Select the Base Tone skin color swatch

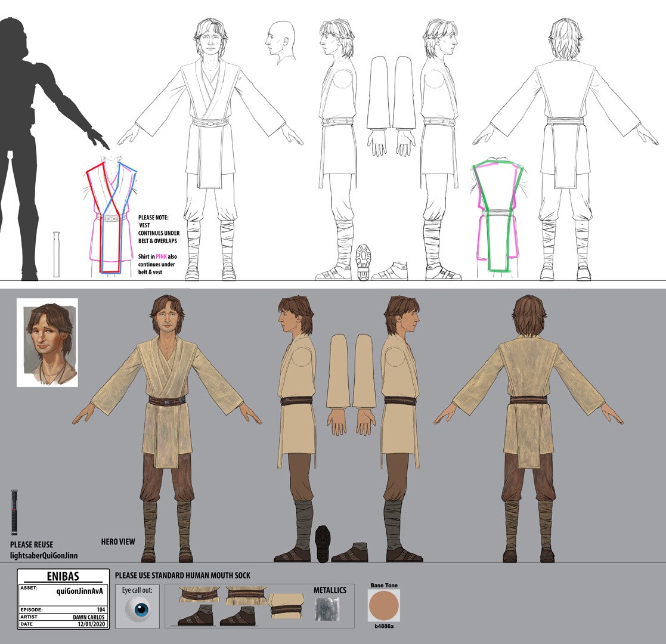[384, 605]
